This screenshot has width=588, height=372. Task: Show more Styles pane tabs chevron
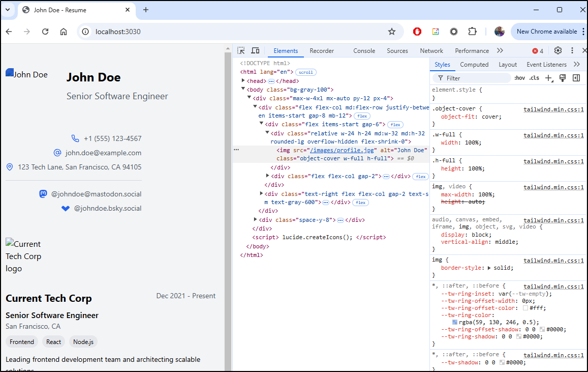click(577, 64)
